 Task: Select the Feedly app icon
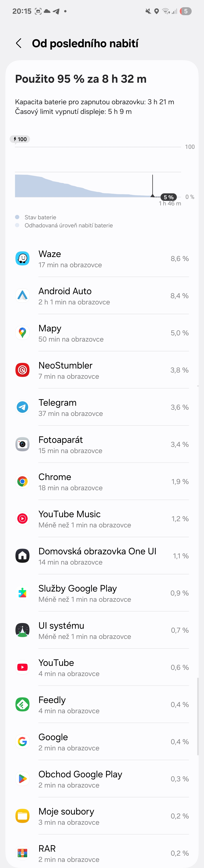22,704
